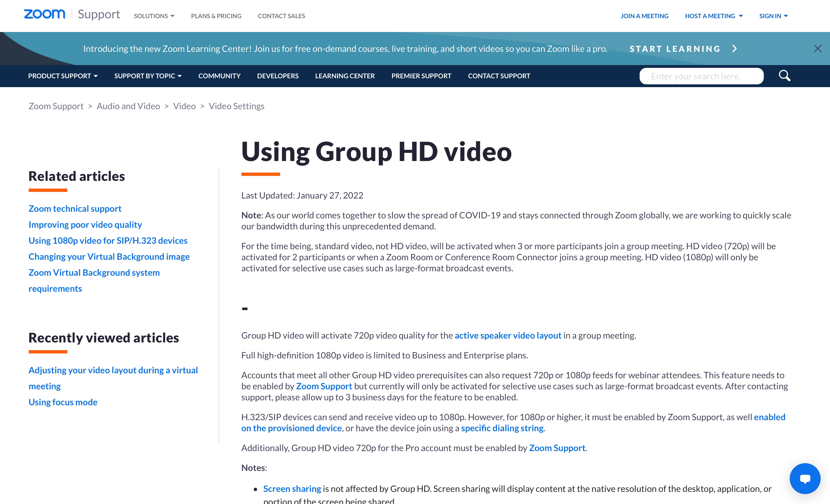The width and height of the screenshot is (830, 504).
Task: Expand the Sign In dropdown
Action: point(773,16)
